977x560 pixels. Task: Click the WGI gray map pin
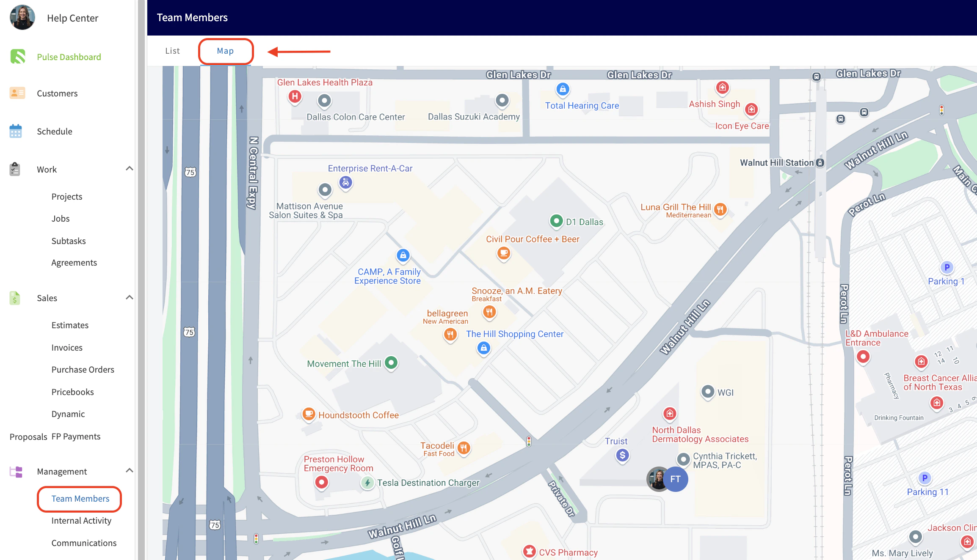pyautogui.click(x=708, y=392)
